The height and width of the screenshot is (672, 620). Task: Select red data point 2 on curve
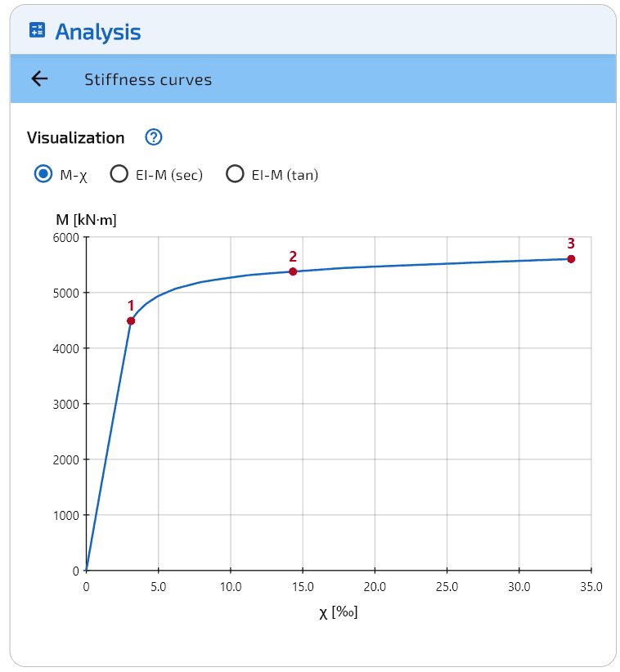[293, 271]
